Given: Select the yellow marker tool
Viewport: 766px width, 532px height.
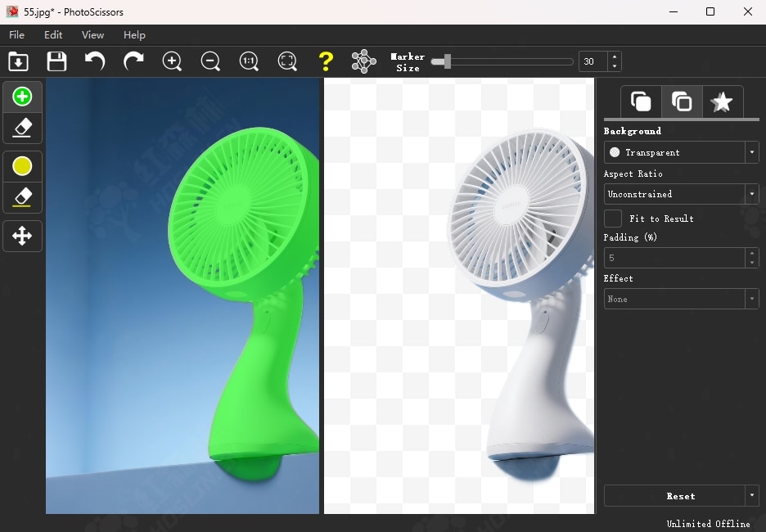Looking at the screenshot, I should point(22,166).
